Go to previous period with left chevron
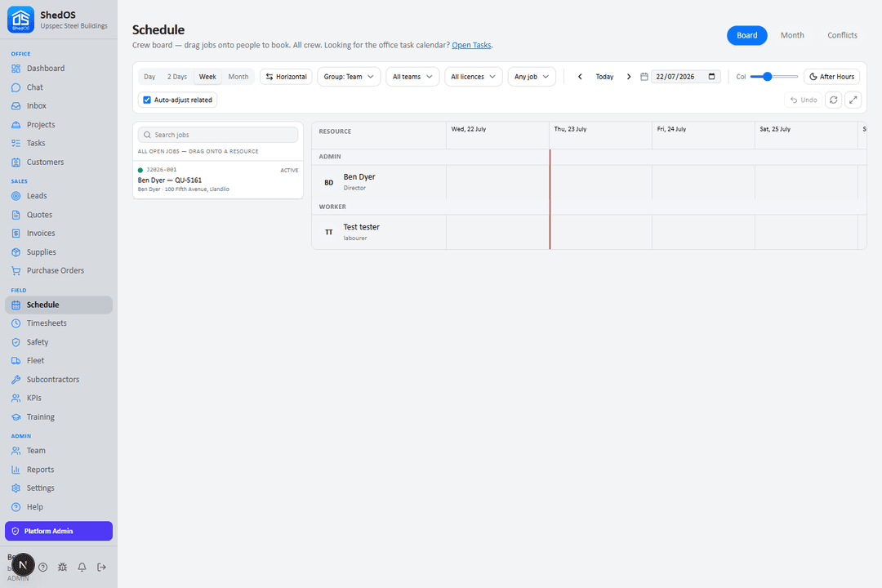The image size is (882, 588). (x=580, y=77)
